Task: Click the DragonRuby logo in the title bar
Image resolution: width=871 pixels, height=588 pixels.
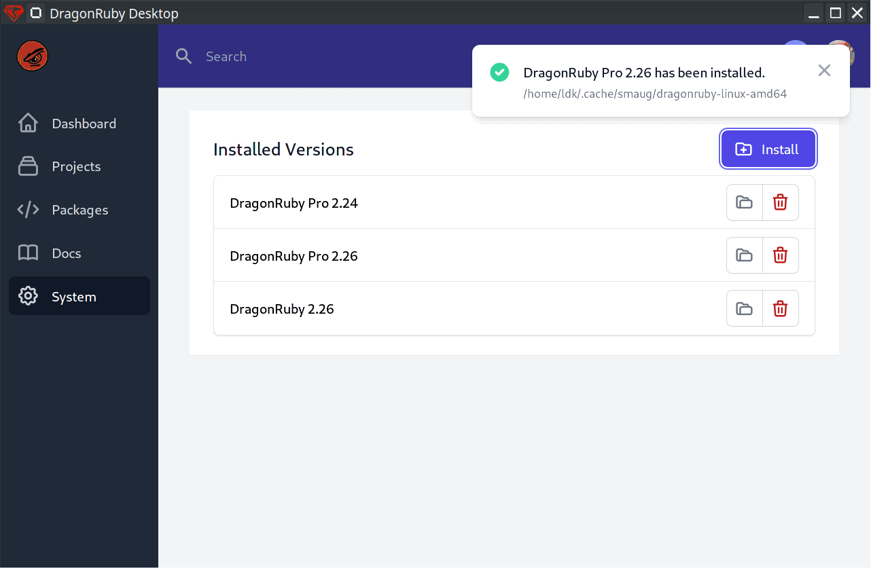Action: click(14, 12)
